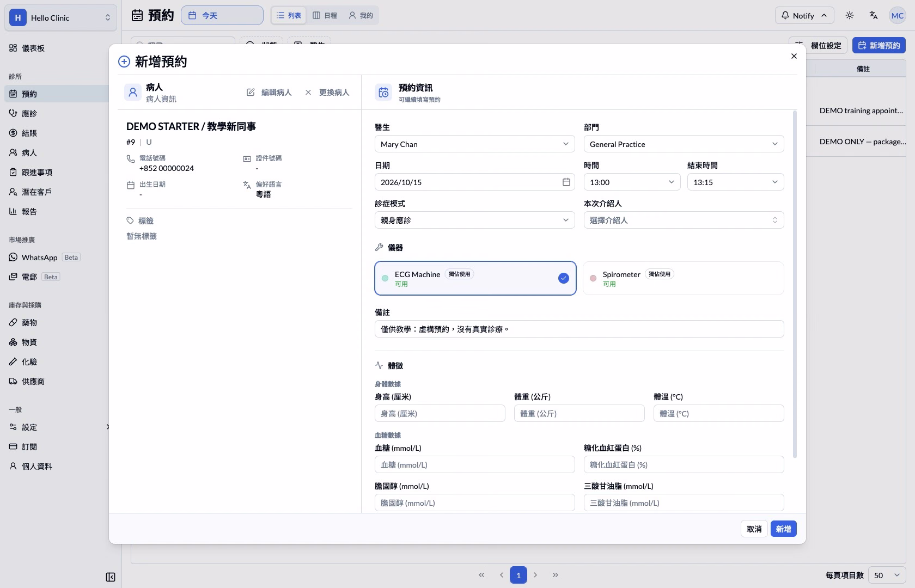915x588 pixels.
Task: Open the 醫生 Mary Chan dropdown
Action: (x=475, y=144)
